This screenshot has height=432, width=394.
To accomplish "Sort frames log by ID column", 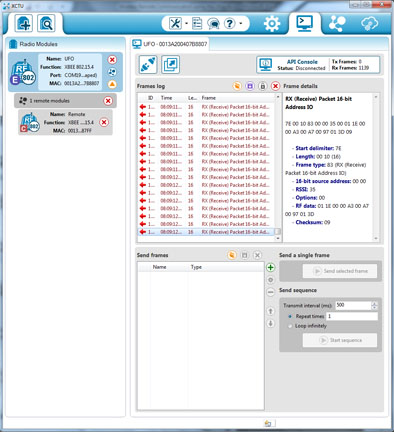I will [151, 98].
